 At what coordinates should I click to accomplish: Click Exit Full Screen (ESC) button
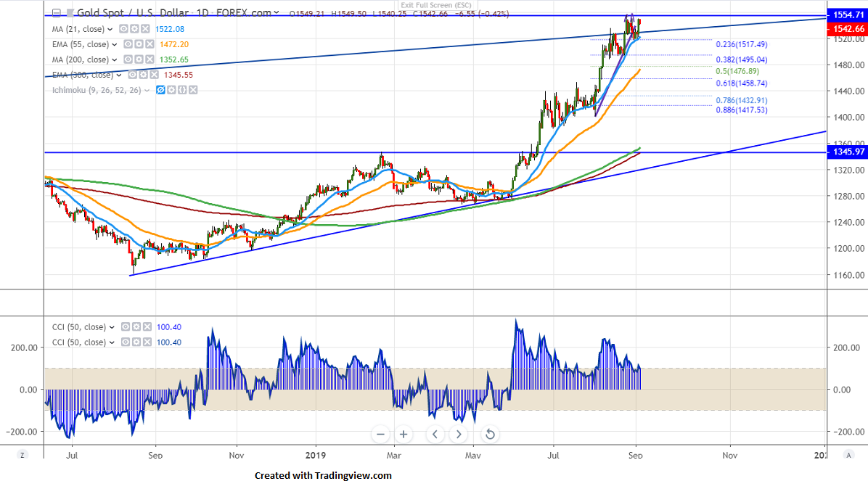point(436,5)
